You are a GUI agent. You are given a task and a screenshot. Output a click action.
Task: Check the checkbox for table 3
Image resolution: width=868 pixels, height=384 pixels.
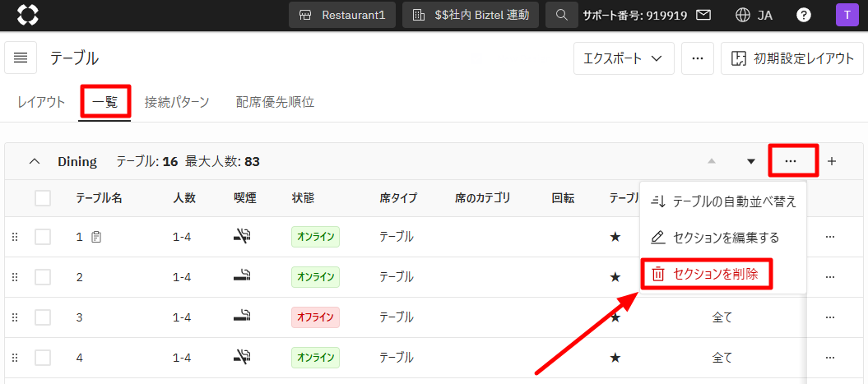click(43, 317)
